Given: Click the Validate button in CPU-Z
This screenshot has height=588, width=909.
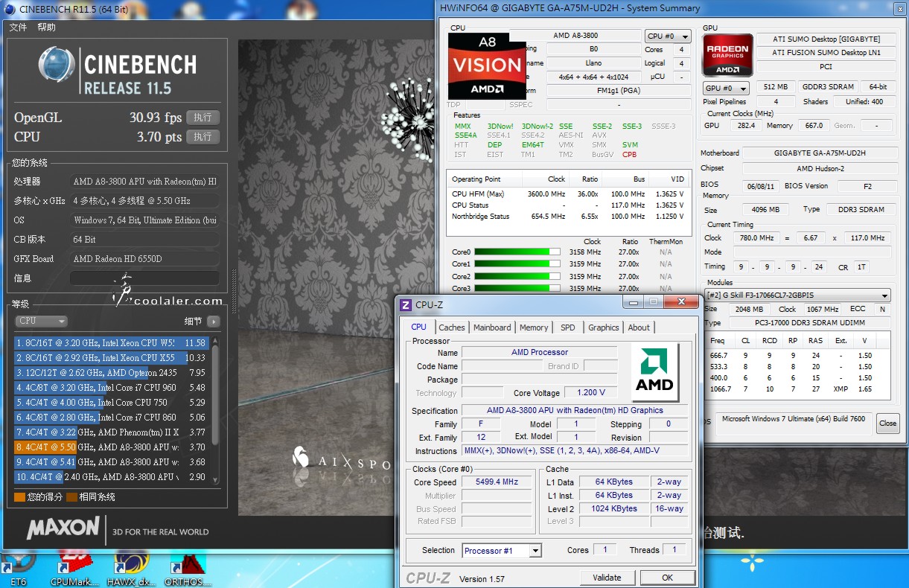Looking at the screenshot, I should [x=607, y=578].
